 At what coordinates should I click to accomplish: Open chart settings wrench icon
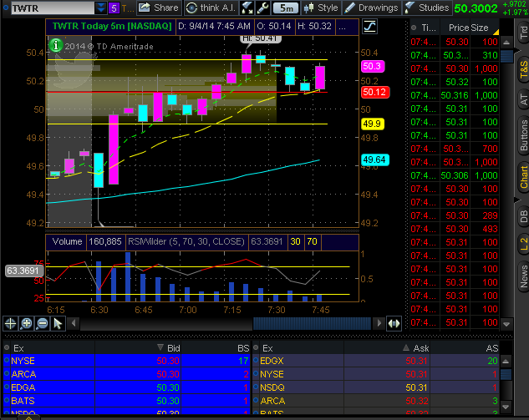point(262,8)
